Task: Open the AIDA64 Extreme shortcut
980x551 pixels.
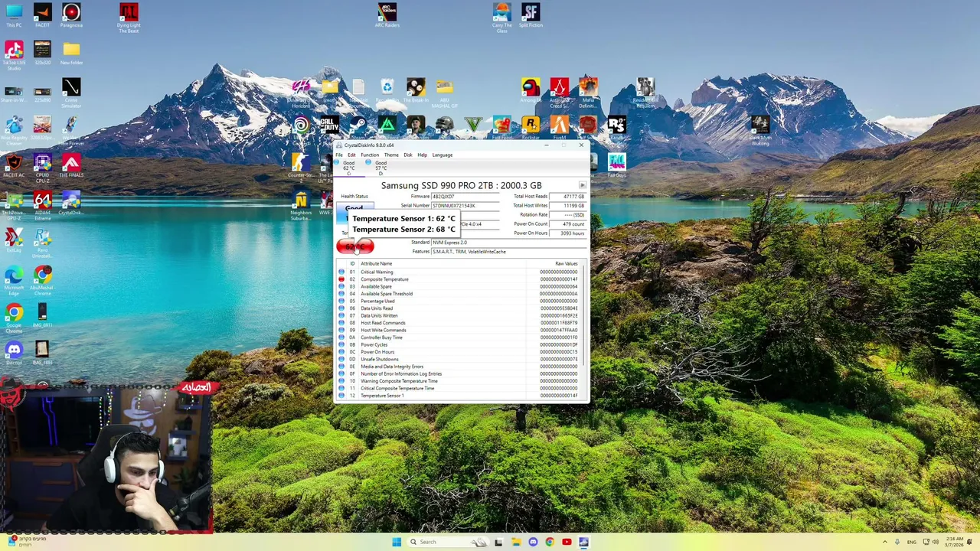Action: click(42, 206)
